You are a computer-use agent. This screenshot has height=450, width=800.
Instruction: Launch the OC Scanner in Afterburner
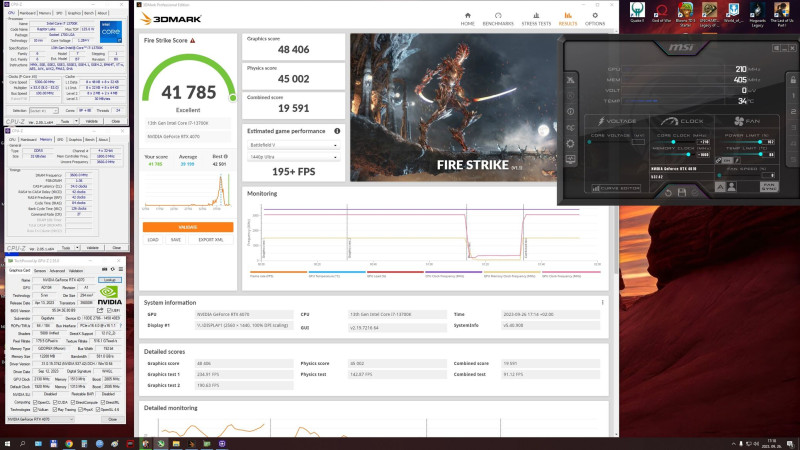pyautogui.click(x=570, y=128)
